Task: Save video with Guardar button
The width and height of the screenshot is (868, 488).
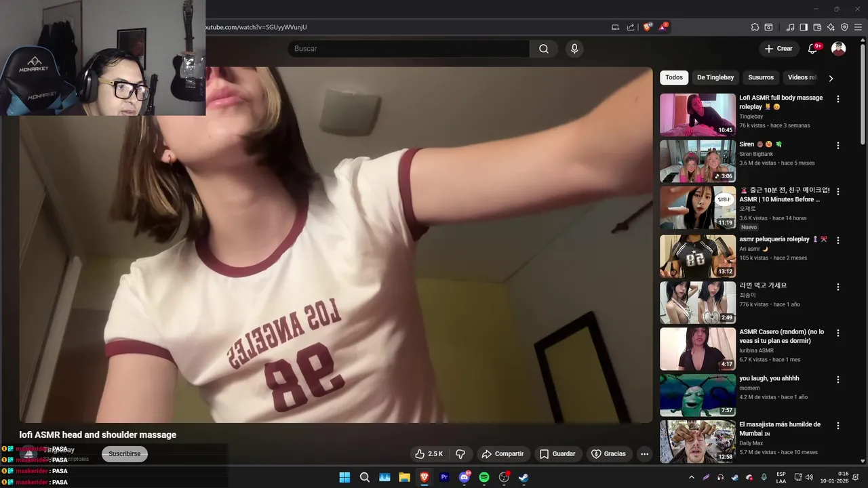Action: (x=557, y=454)
